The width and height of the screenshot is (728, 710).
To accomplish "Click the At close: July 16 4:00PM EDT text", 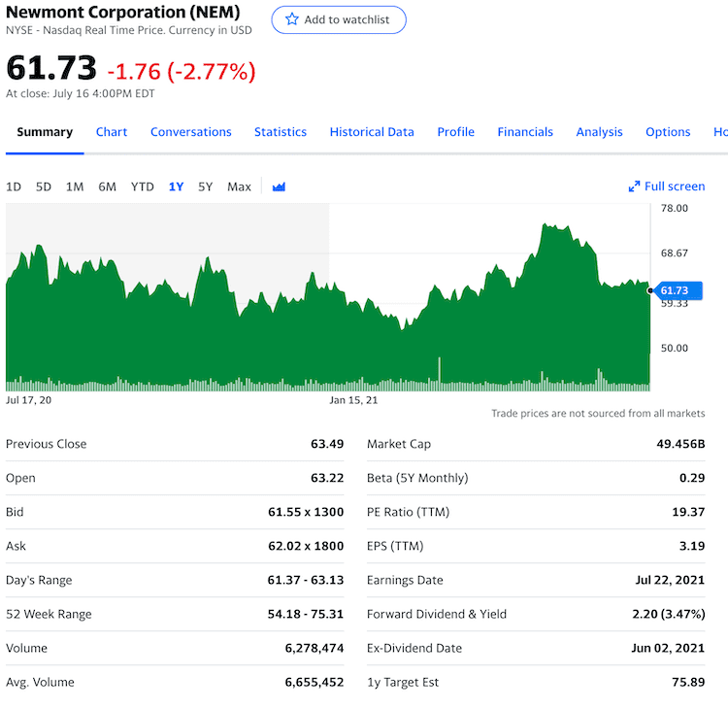I will pos(80,93).
